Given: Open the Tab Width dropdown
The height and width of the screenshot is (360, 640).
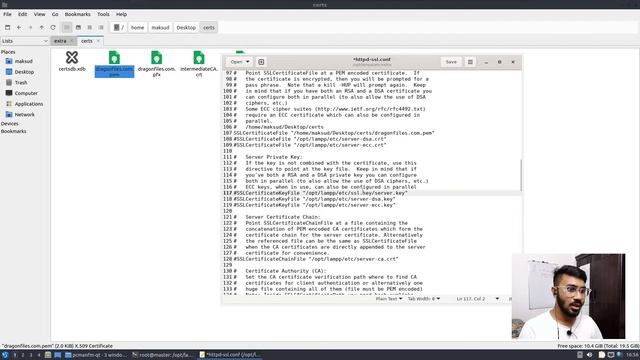Looking at the screenshot, I should (424, 299).
